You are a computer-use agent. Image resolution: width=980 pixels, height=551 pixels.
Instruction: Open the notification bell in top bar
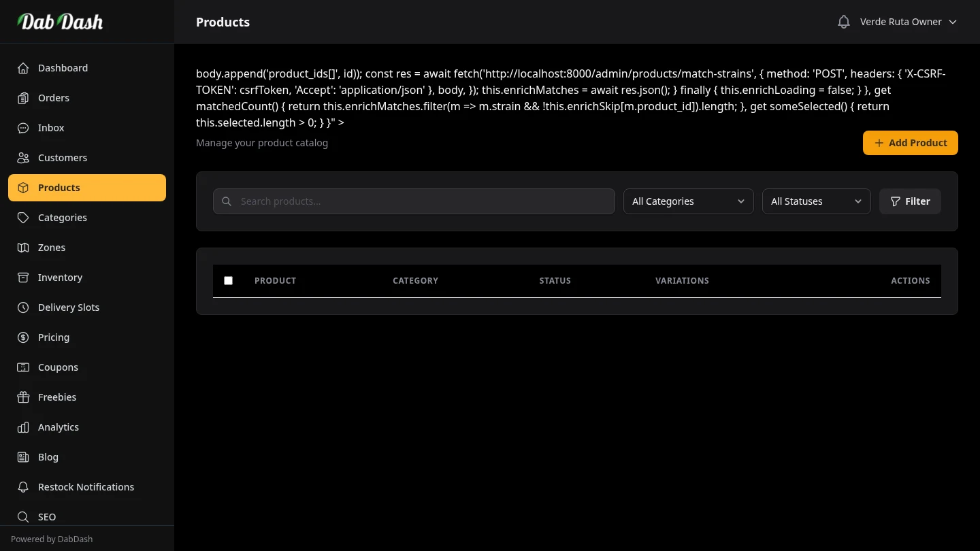[x=844, y=21]
